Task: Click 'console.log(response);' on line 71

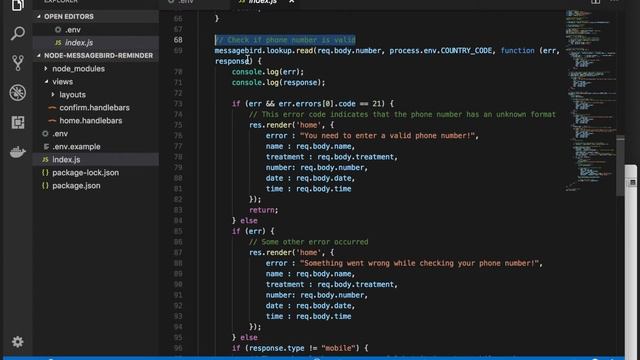Action: pyautogui.click(x=278, y=82)
